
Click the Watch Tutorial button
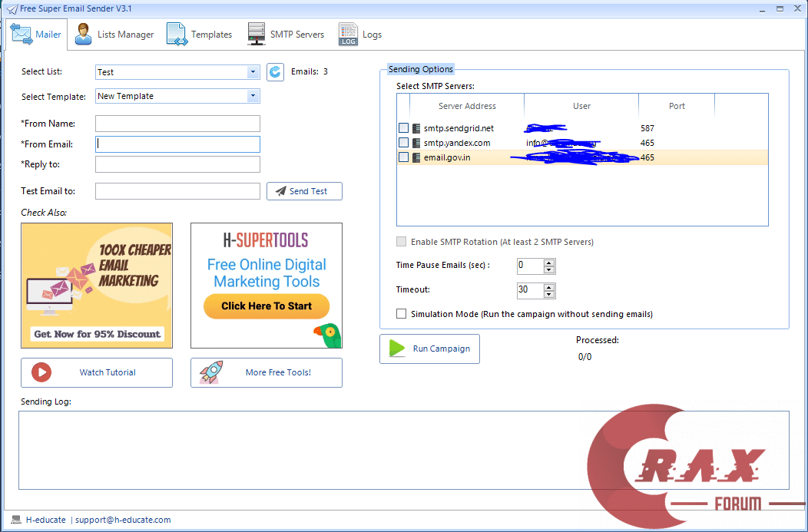(x=97, y=372)
